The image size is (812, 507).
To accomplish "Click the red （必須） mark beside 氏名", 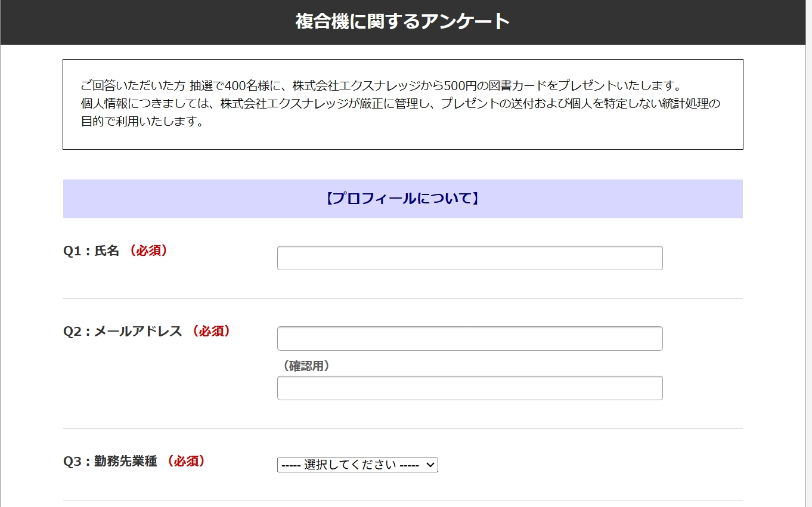I will pyautogui.click(x=148, y=251).
